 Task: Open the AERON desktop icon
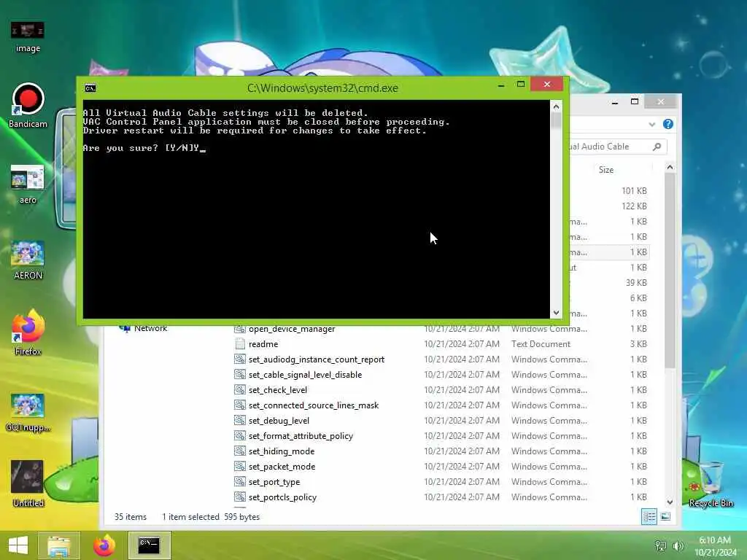[x=28, y=260]
